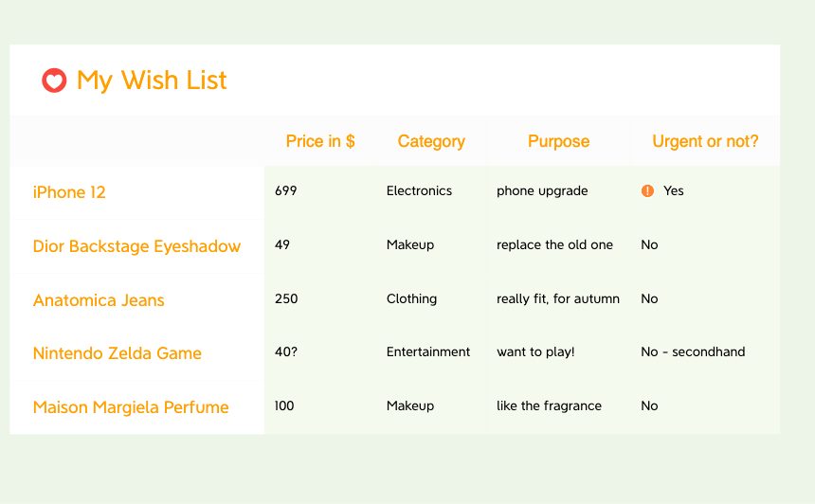The height and width of the screenshot is (504, 815).
Task: Click the phone upgrade purpose cell
Action: tap(542, 190)
